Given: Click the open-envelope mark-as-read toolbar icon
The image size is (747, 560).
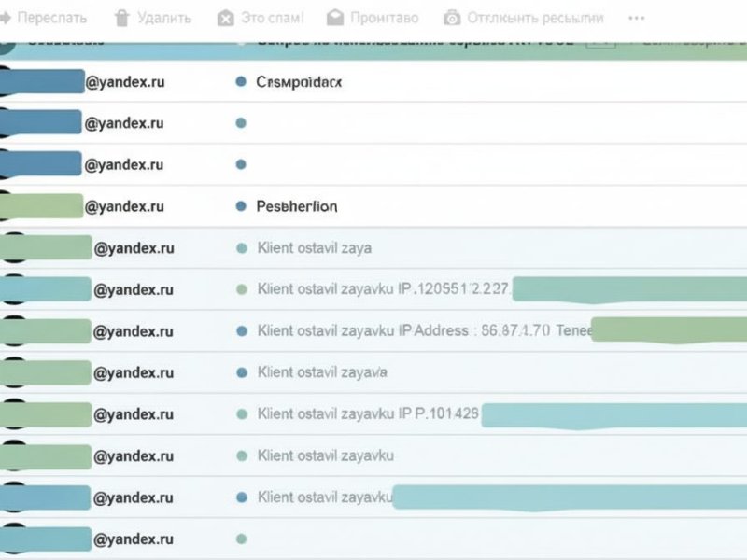Looking at the screenshot, I should 335,18.
